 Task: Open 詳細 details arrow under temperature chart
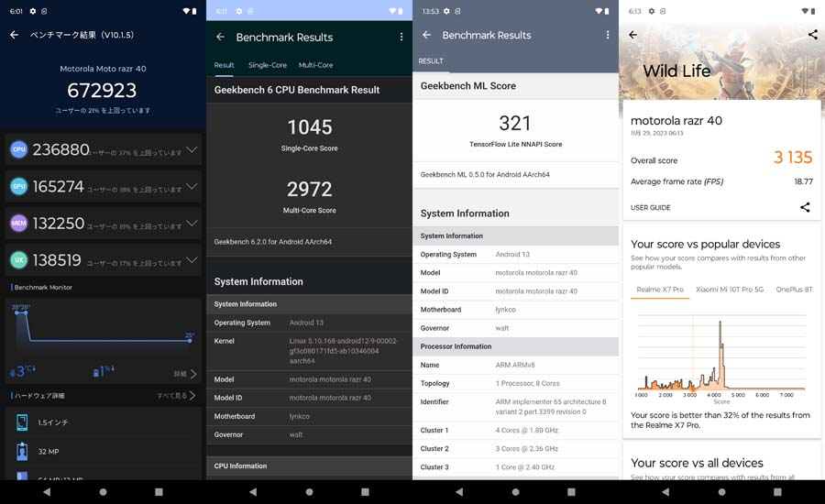point(186,374)
